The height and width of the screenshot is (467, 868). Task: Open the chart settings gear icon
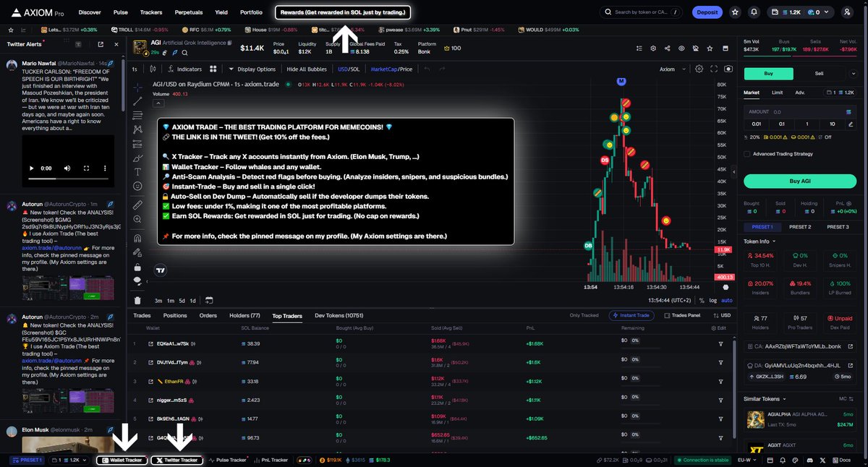point(699,69)
